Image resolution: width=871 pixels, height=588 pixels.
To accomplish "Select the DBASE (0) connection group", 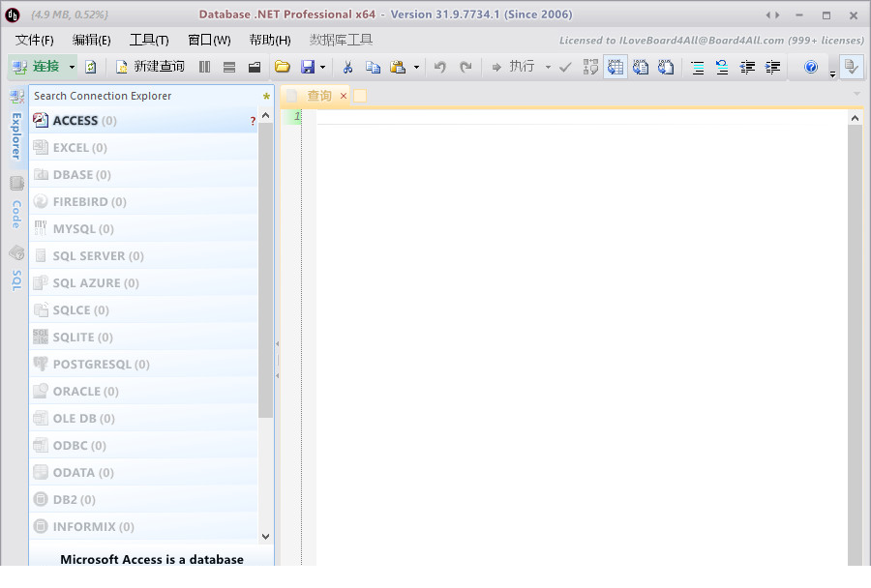I will click(x=144, y=175).
